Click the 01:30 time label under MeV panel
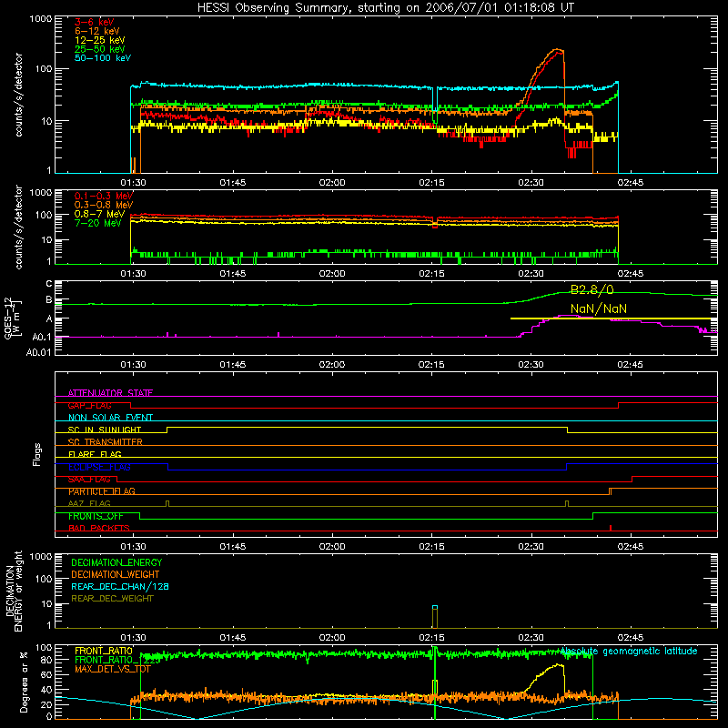This screenshot has width=728, height=728. [x=133, y=274]
